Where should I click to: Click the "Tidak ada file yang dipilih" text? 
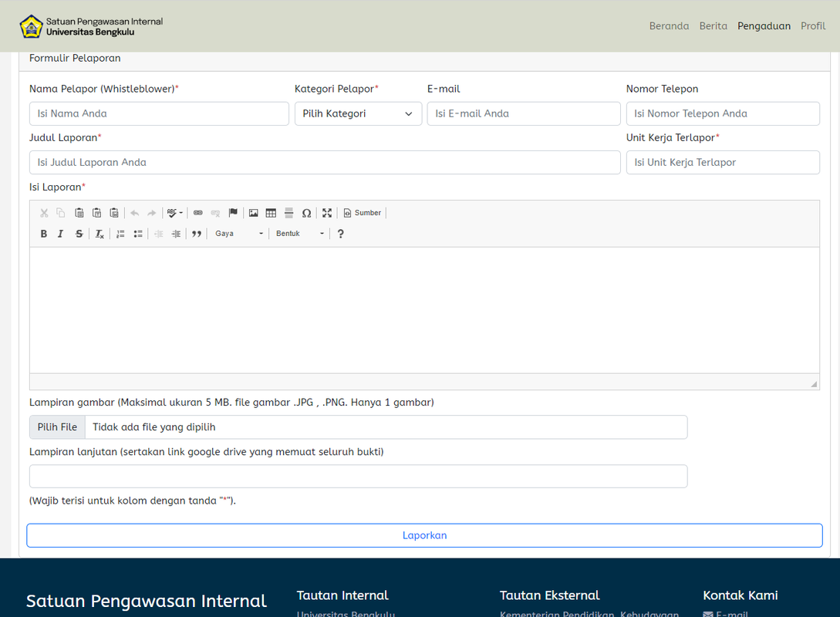[154, 427]
